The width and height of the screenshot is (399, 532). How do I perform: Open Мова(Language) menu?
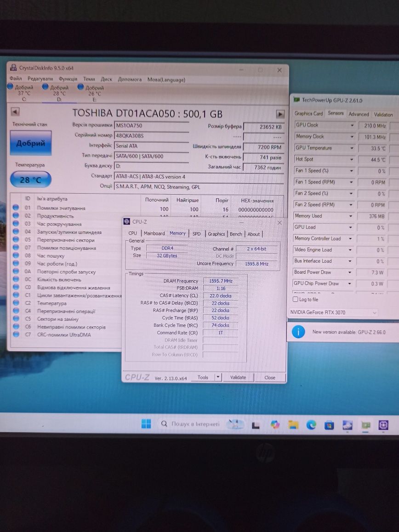[x=166, y=80]
